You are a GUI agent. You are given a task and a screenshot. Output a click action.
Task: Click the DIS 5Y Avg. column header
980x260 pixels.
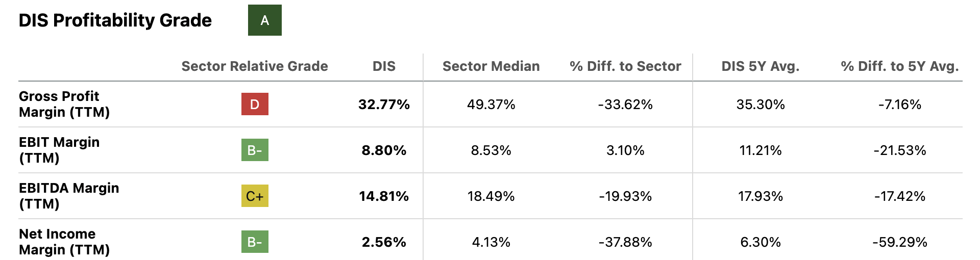(760, 66)
